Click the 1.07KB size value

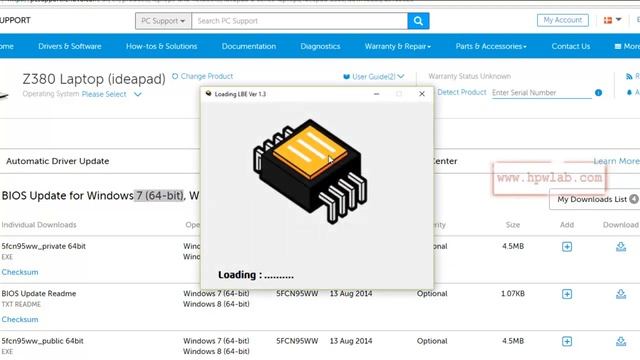click(513, 293)
